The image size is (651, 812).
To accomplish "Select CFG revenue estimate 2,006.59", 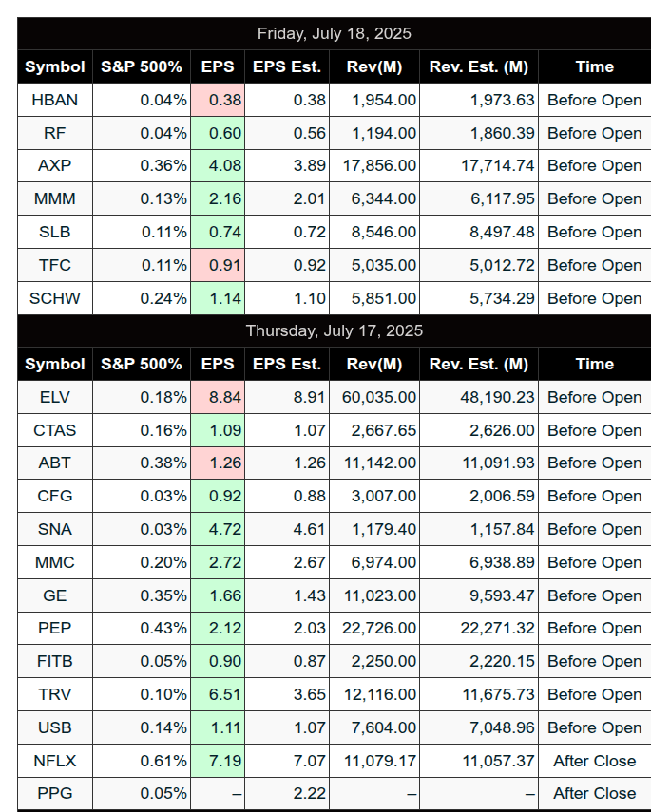I will pyautogui.click(x=479, y=496).
